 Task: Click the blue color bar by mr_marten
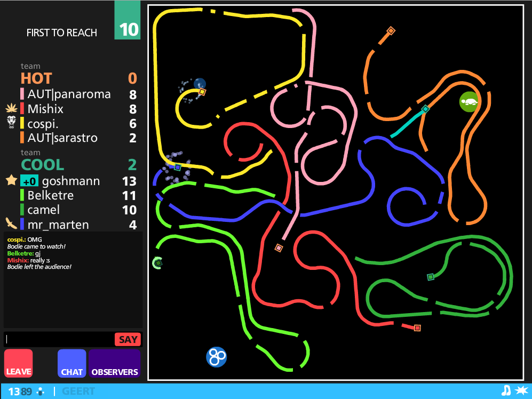(x=22, y=224)
